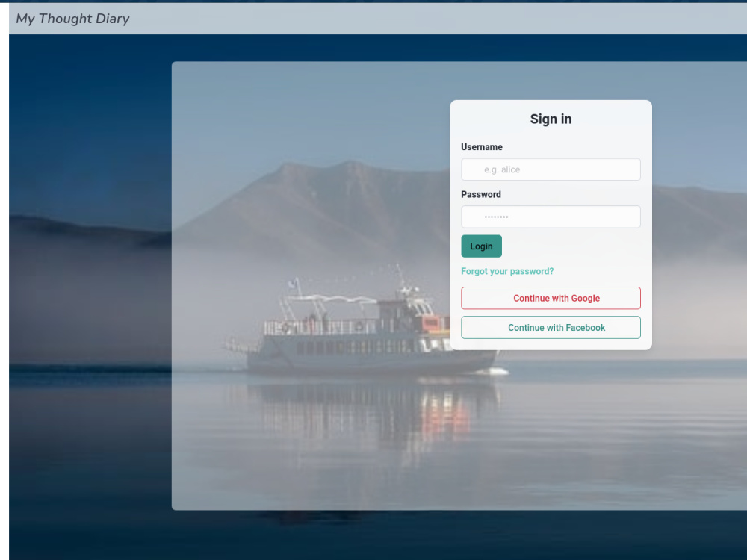The image size is (747, 560).
Task: Click the Username input field
Action: click(551, 169)
